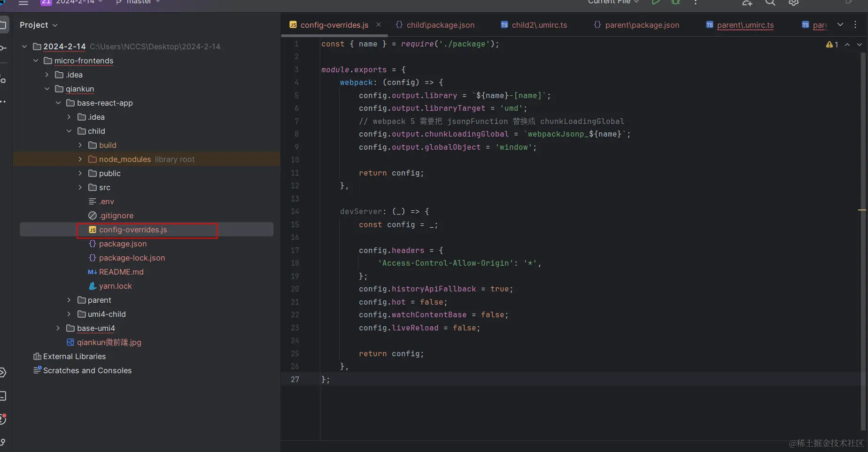Collapse the child folder
This screenshot has height=452, width=868.
[69, 131]
